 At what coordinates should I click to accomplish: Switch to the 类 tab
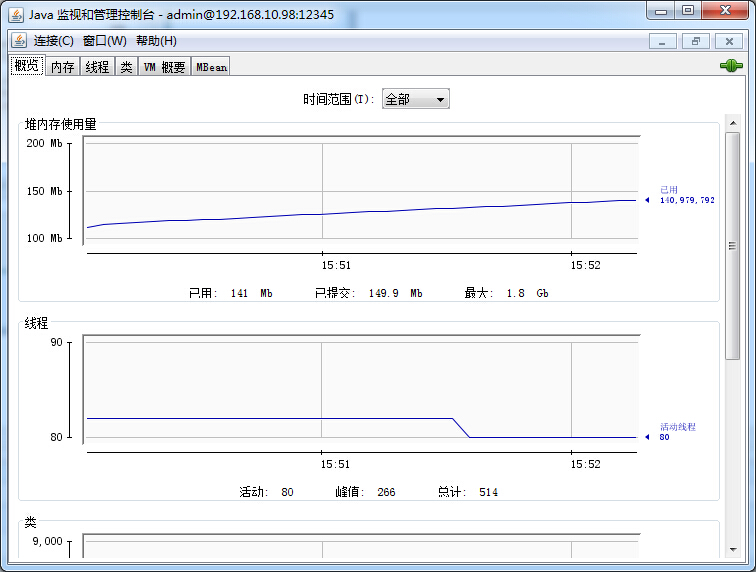click(126, 67)
